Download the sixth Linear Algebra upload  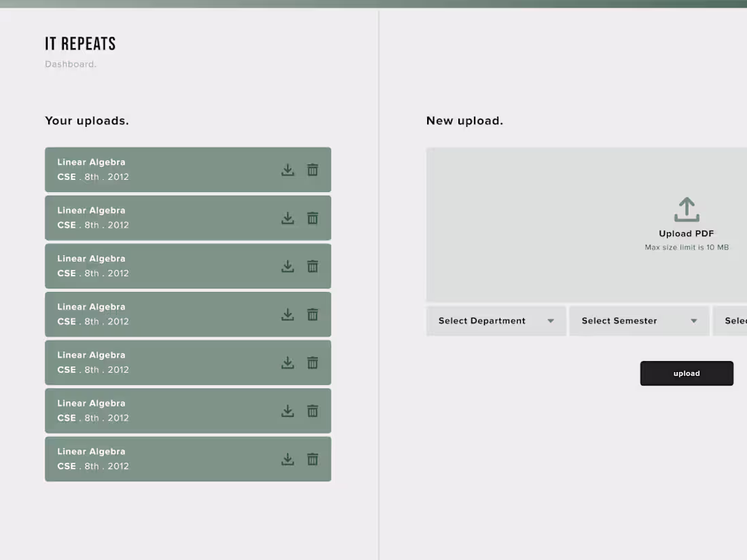(288, 411)
